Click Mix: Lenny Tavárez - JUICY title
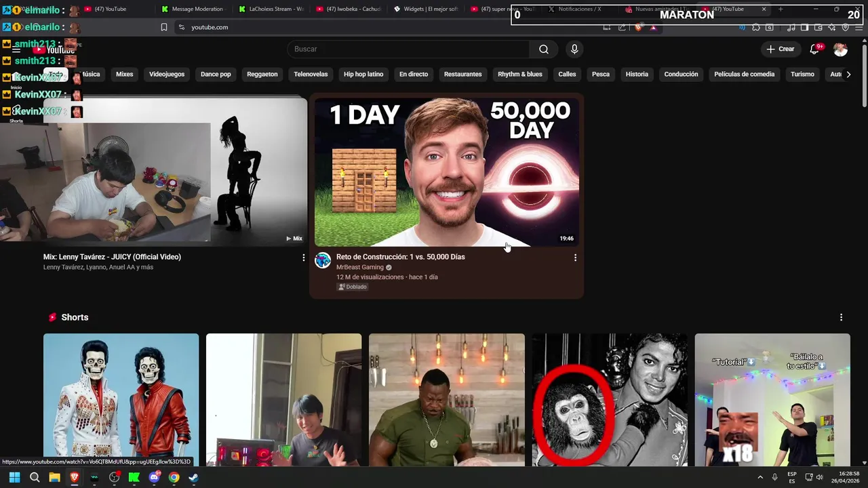This screenshot has width=868, height=488. [112, 257]
